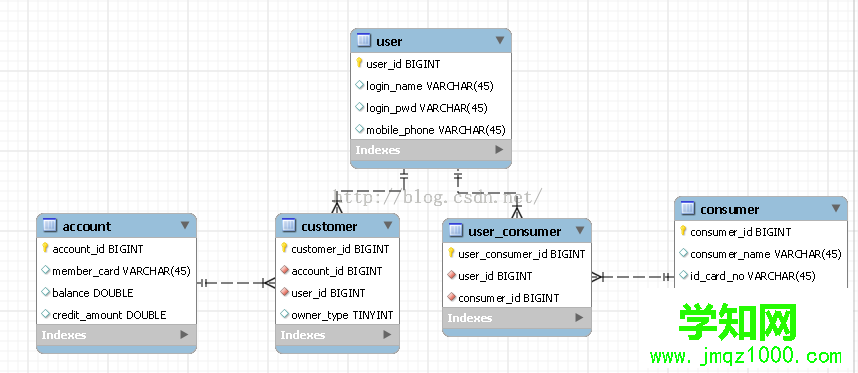The width and height of the screenshot is (858, 373).
Task: Select the user table title
Action: (x=389, y=41)
